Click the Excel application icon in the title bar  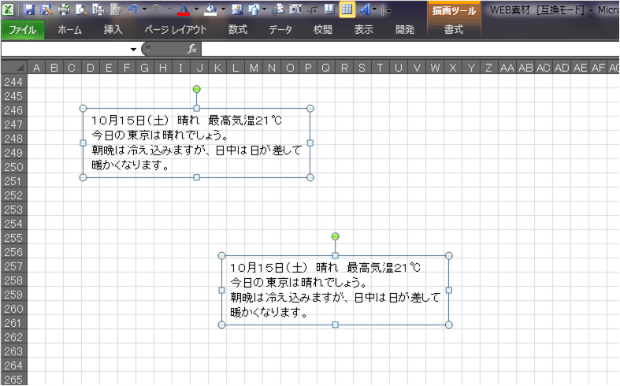8,9
